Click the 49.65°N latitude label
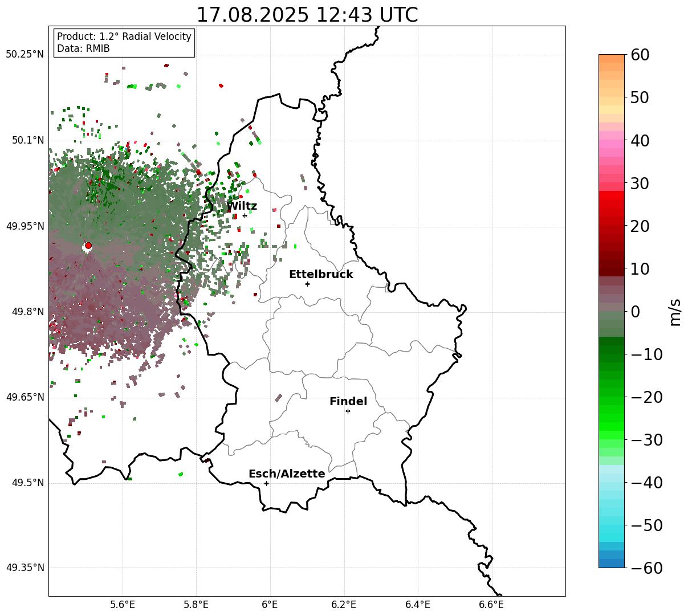The image size is (688, 616). point(25,397)
